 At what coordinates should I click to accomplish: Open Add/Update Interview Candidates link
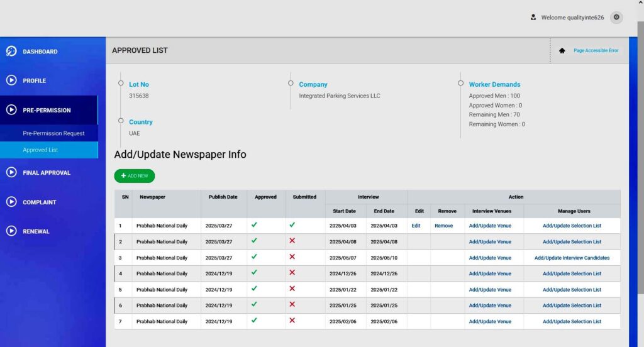tap(572, 258)
